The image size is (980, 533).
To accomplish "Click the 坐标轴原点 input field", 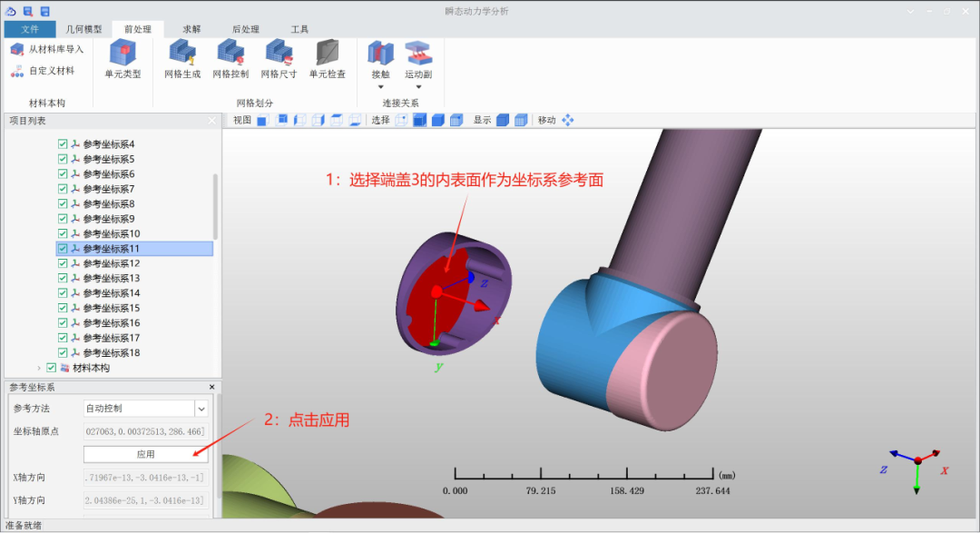I will point(145,431).
